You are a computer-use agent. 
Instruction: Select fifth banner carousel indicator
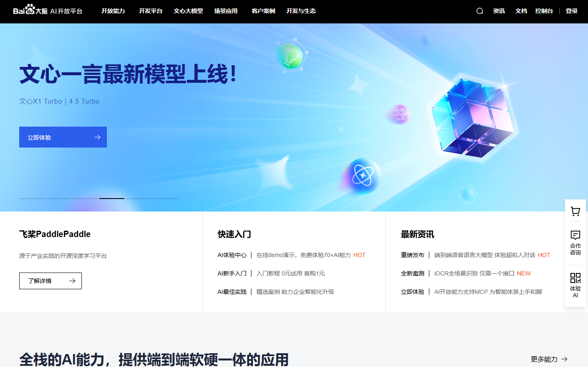coord(139,198)
